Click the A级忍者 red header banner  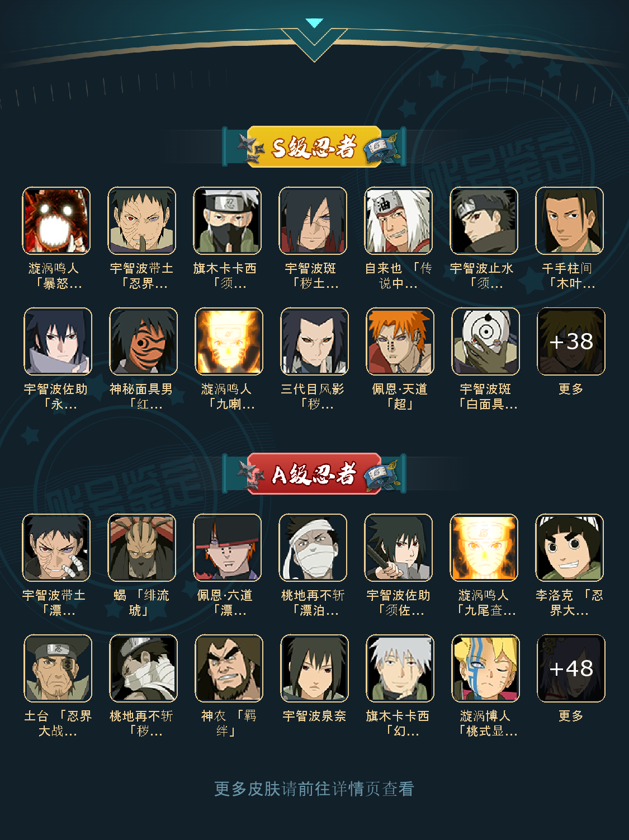tap(314, 474)
